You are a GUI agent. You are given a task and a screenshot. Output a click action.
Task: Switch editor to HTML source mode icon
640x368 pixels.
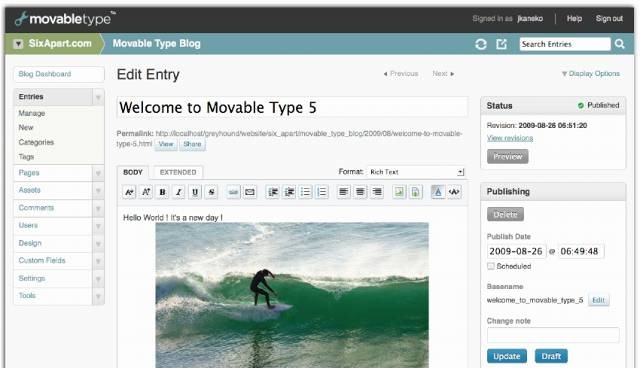pos(454,192)
